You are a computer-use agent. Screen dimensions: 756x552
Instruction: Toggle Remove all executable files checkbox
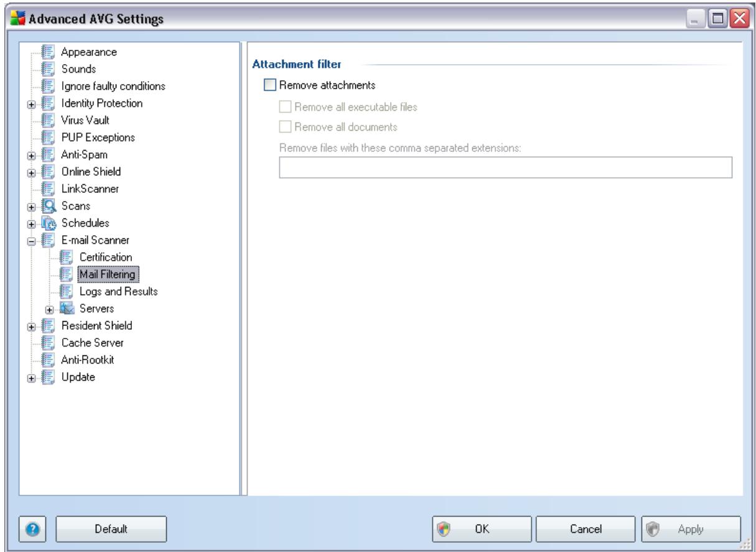[x=284, y=106]
